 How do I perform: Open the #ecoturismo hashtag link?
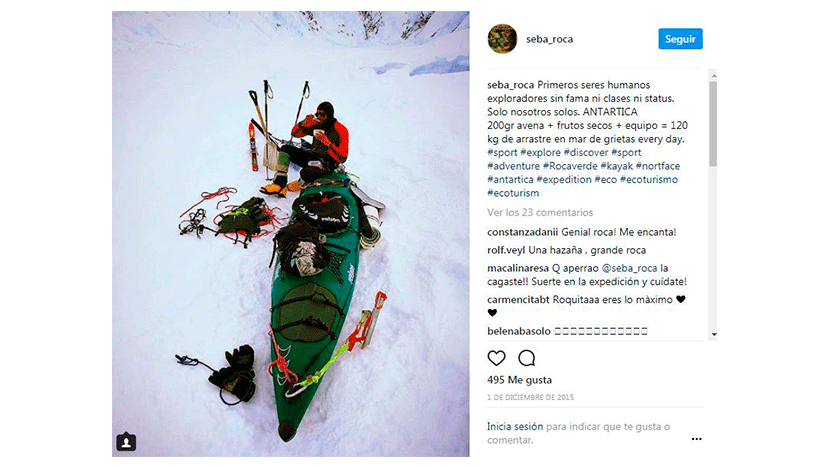click(x=648, y=179)
